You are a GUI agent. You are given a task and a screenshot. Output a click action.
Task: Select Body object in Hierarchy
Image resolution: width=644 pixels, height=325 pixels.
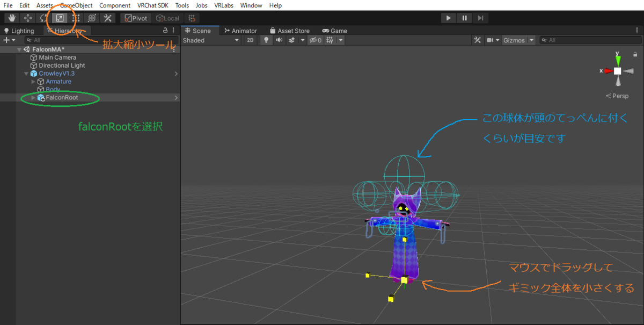coord(53,90)
